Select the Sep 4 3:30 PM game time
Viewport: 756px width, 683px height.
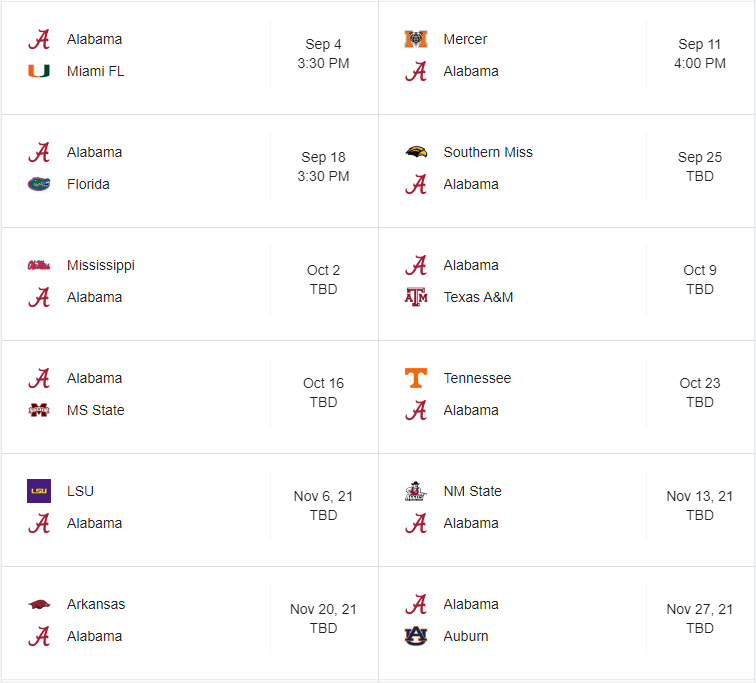tap(323, 54)
